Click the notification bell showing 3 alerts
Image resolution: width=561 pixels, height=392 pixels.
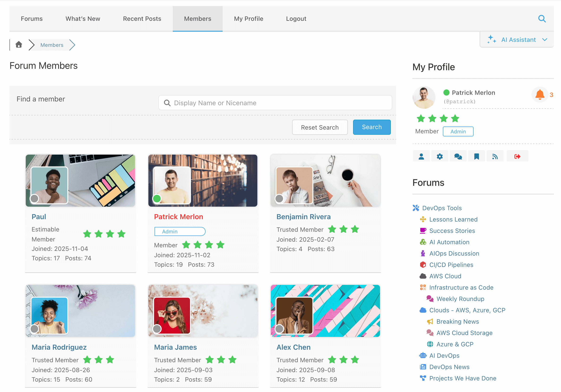tap(540, 95)
